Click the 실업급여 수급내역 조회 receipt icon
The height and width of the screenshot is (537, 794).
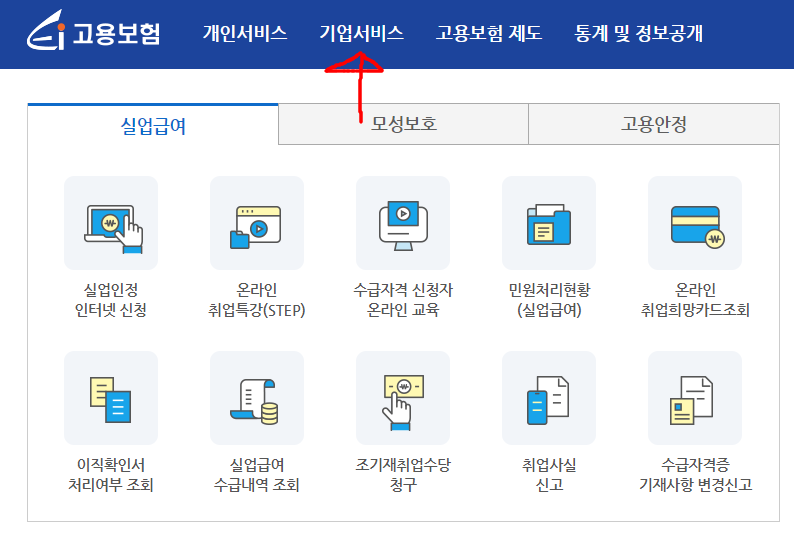257,398
